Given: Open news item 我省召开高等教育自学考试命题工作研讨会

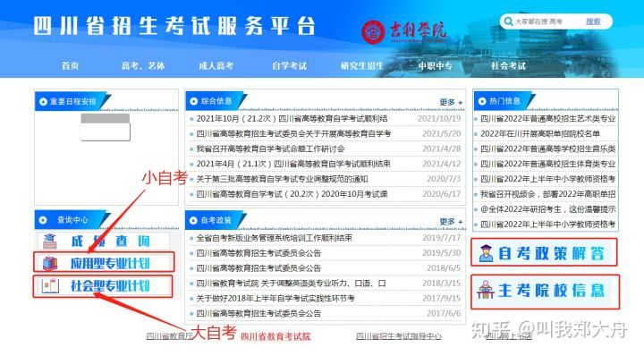Looking at the screenshot, I should [270, 148].
